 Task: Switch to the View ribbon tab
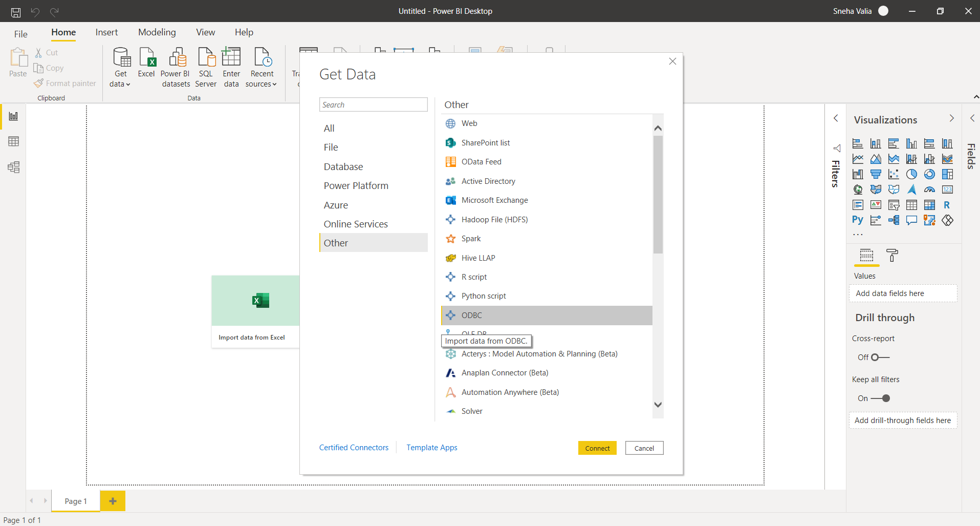point(205,32)
